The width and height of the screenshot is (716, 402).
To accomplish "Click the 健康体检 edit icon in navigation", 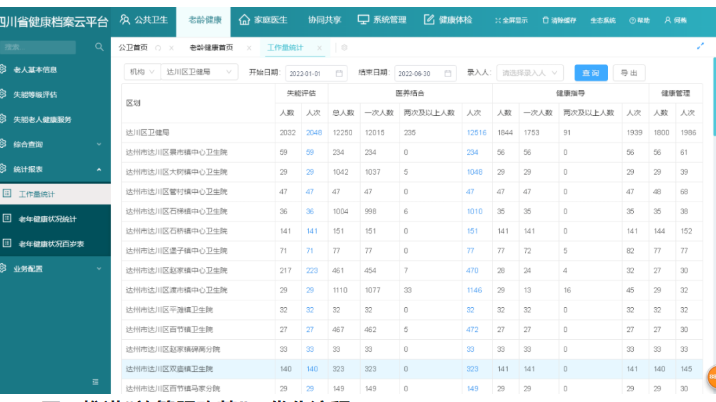I will point(429,19).
